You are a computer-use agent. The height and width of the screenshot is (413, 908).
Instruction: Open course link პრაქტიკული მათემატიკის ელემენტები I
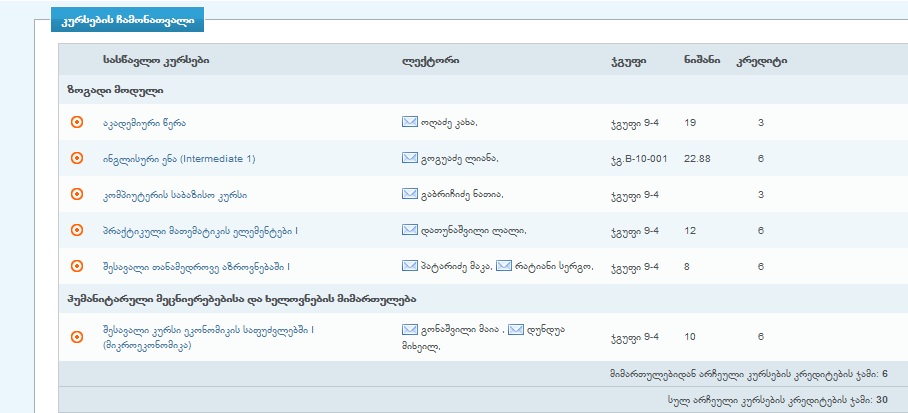pyautogui.click(x=200, y=231)
